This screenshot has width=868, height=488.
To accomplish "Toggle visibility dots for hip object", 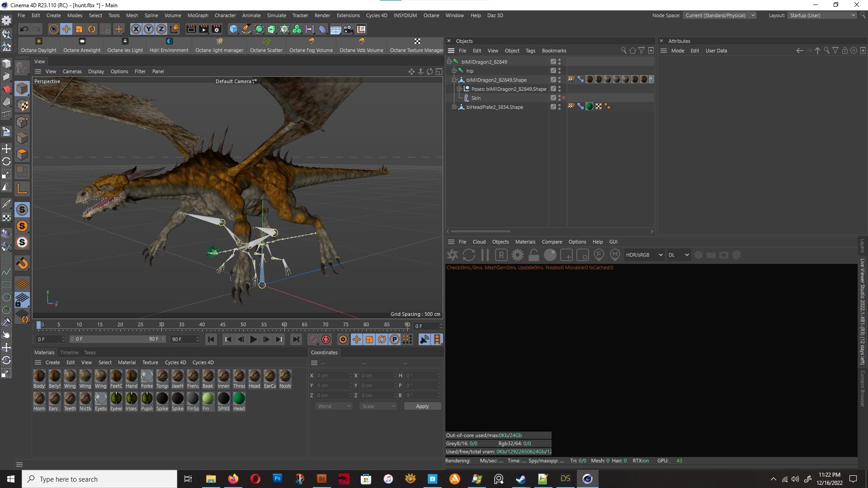I will [559, 71].
